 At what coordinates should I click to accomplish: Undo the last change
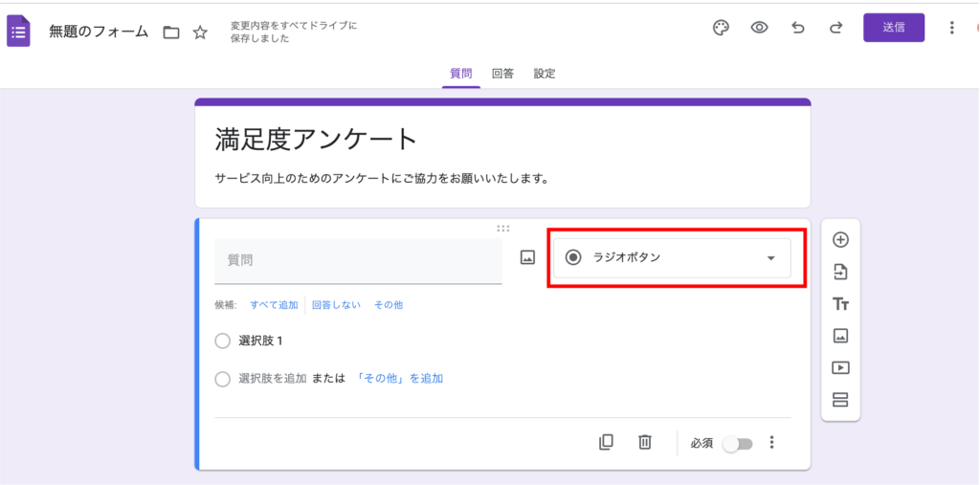(x=797, y=28)
